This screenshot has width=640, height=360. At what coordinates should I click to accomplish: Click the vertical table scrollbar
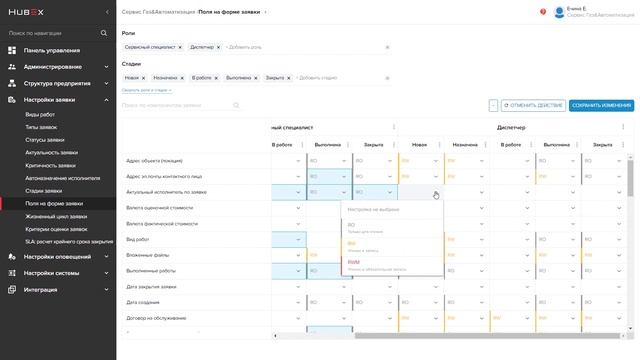[630, 178]
